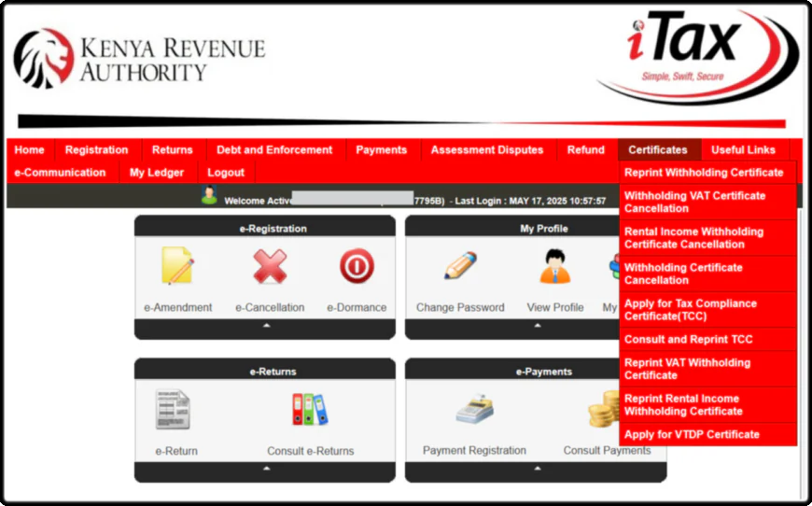Select Reprint Rental Income Withholding Certificate
Screen dimensions: 812x506
[x=707, y=404]
